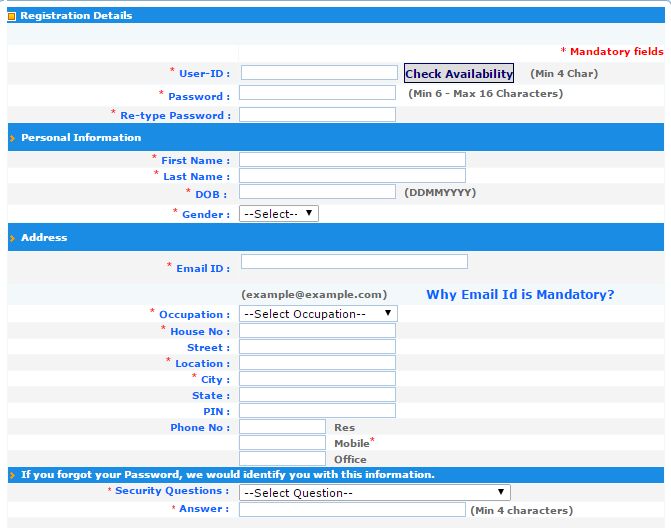Focus the Re-type Password field
This screenshot has height=528, width=671.
[x=317, y=114]
